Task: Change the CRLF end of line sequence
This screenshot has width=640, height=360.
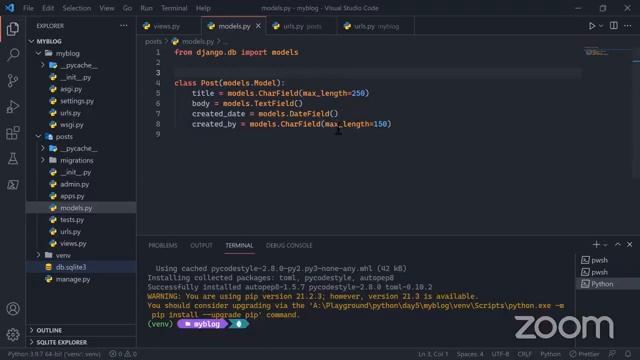Action: click(524, 354)
